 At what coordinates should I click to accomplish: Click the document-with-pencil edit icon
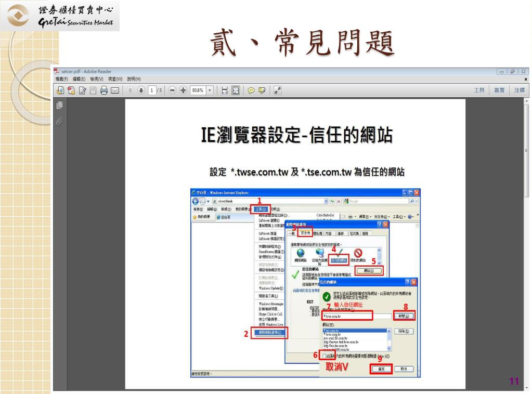pos(83,90)
